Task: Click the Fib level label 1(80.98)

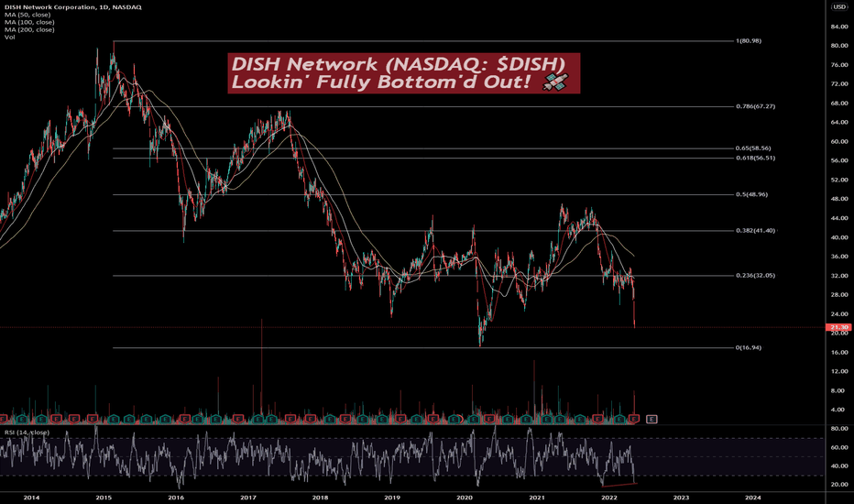Action: pos(749,41)
